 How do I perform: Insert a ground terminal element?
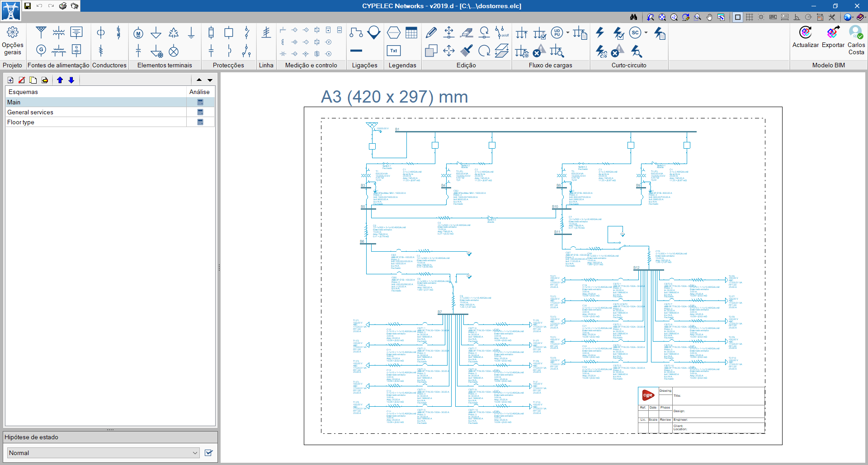pos(191,33)
